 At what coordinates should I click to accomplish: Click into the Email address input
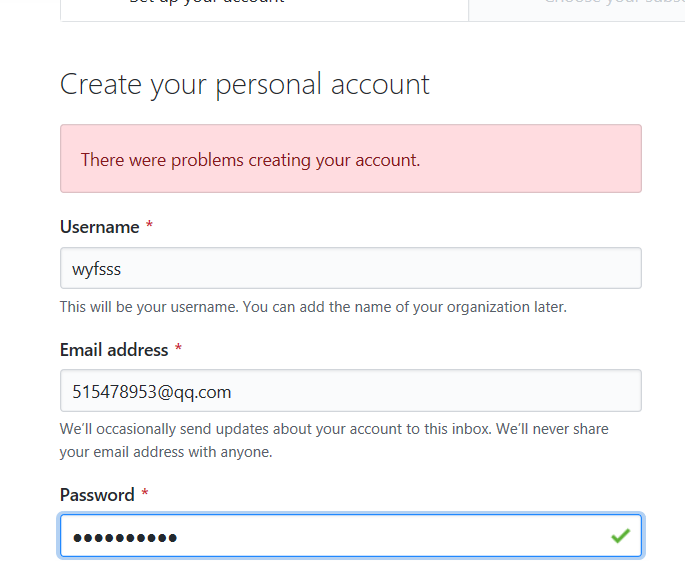click(350, 391)
